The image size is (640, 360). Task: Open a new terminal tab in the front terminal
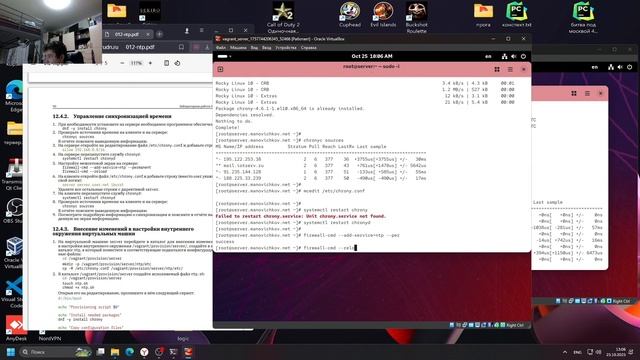pyautogui.click(x=220, y=69)
